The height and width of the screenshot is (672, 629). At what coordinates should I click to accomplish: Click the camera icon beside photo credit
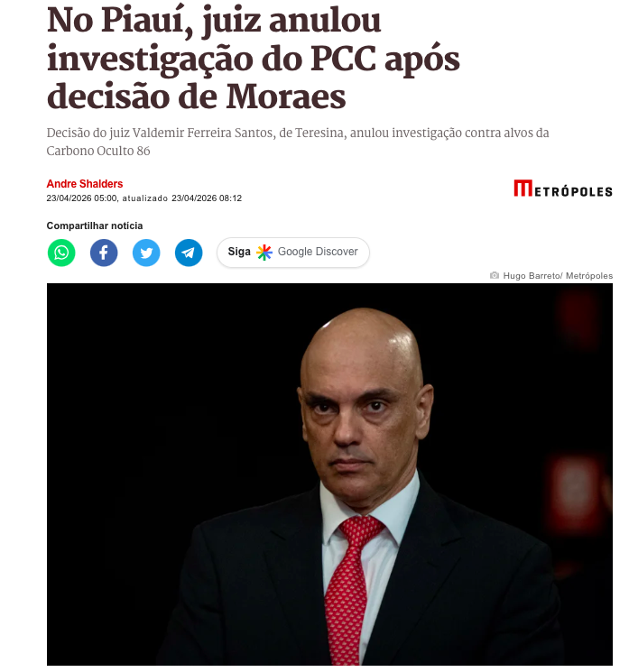[x=494, y=275]
